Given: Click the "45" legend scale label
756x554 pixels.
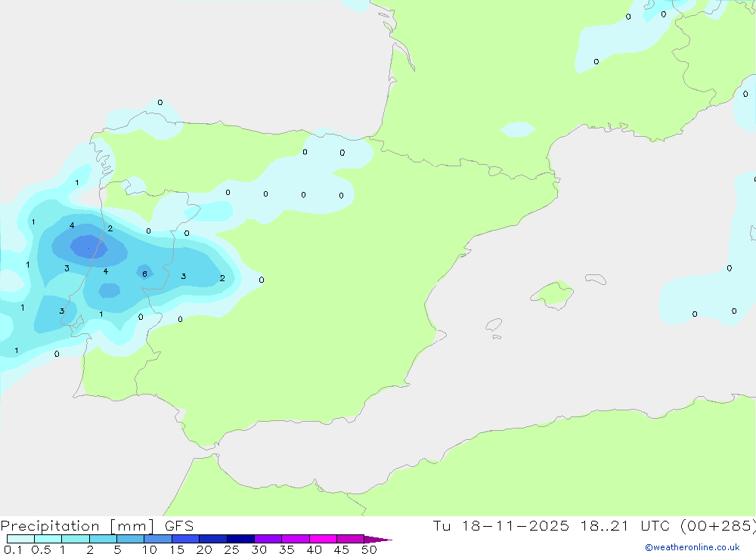Looking at the screenshot, I should coord(342,549).
